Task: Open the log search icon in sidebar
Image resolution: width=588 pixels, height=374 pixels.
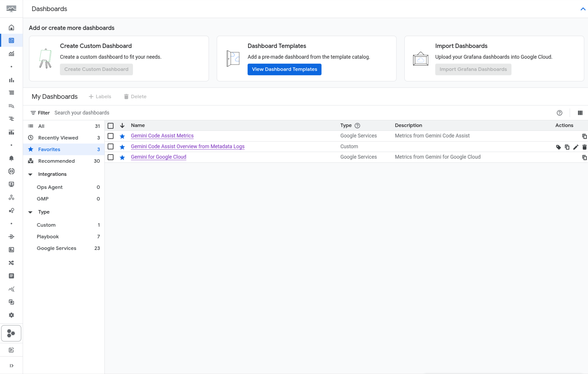Action: click(11, 106)
